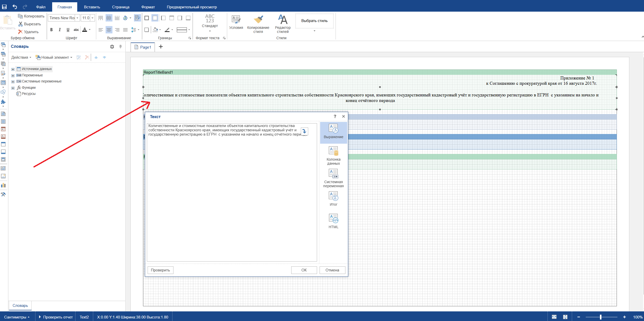644x321 pixels.
Task: Confirm the text dialog with OK
Action: pos(304,270)
